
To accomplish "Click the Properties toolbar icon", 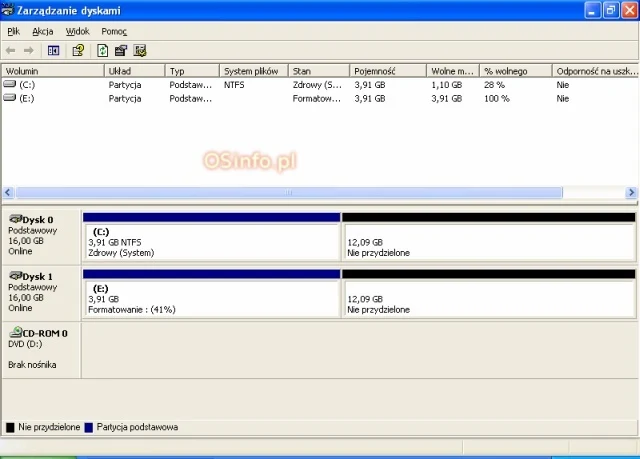I will (121, 50).
